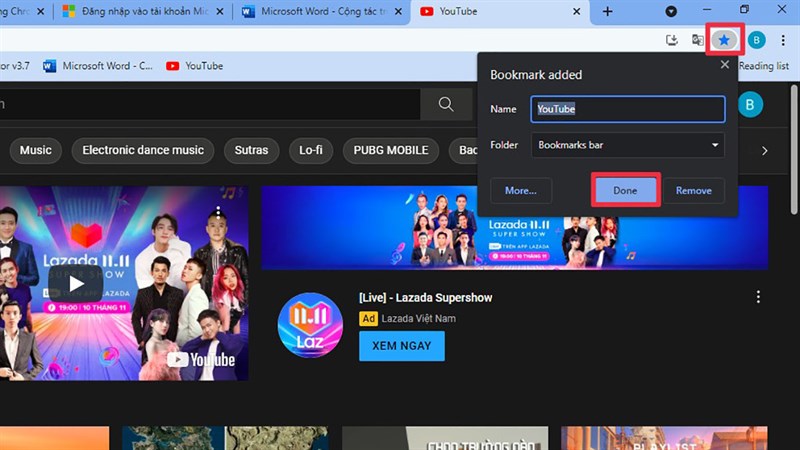Select the YouTube browser tab
This screenshot has width=800, height=450.
tap(500, 11)
